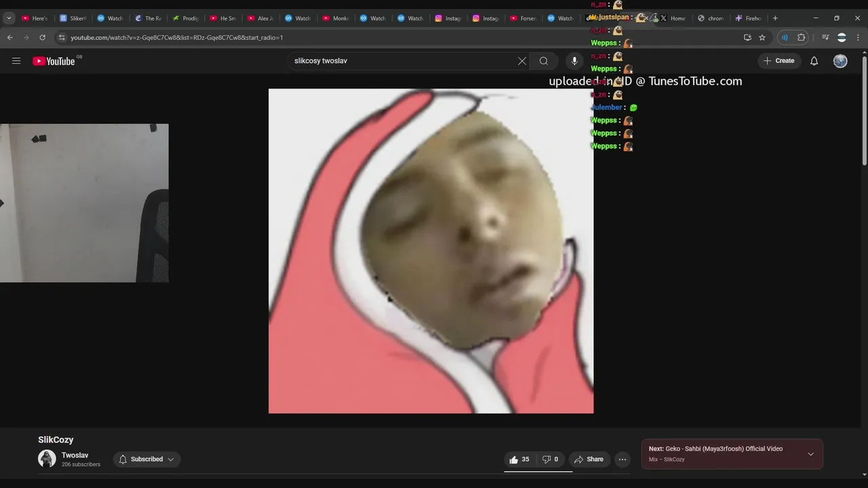Screen dimensions: 868x488
Task: Bookmark this page with the star
Action: tap(762, 37)
